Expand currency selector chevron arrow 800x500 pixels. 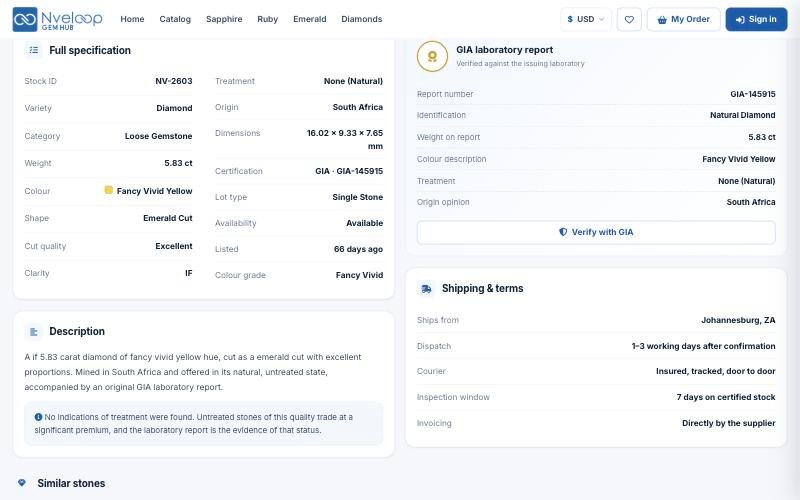tap(602, 19)
